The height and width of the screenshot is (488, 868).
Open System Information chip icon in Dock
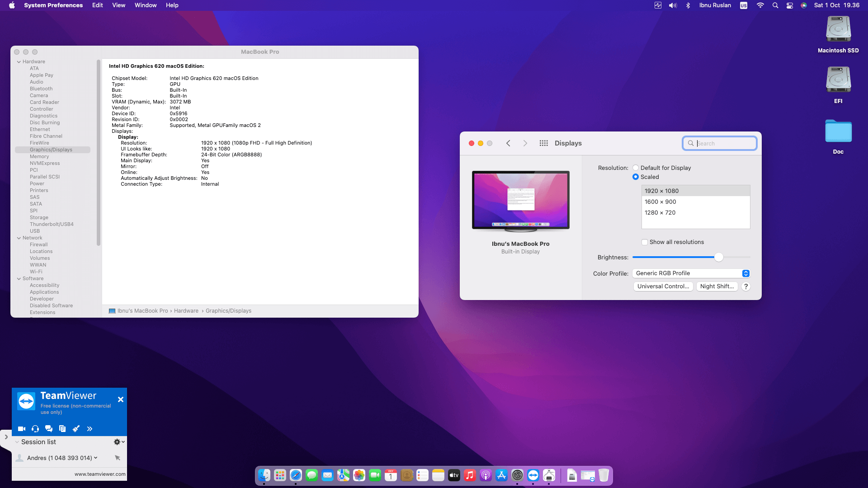(549, 475)
